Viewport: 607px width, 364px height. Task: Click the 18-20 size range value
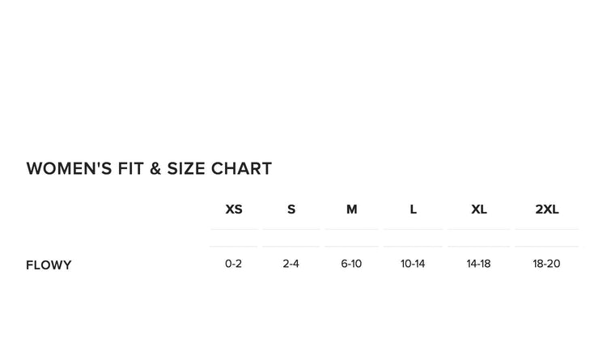click(x=546, y=264)
